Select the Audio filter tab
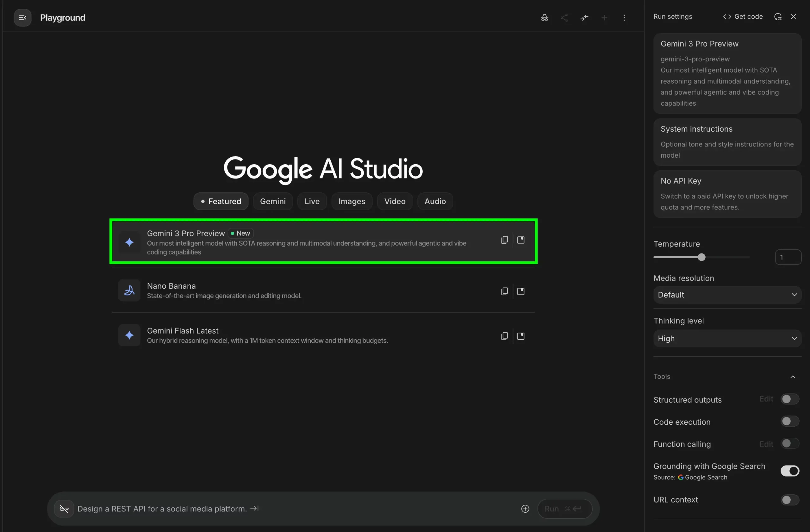This screenshot has height=532, width=810. [435, 201]
